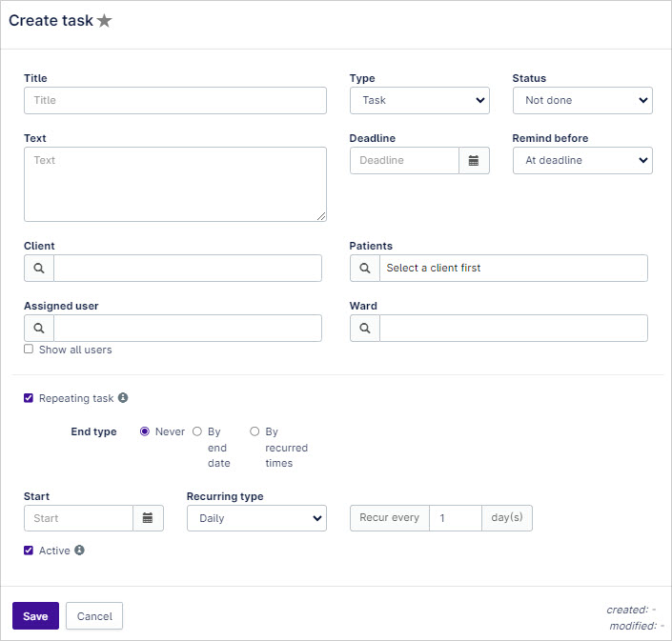Focus the Client search field
This screenshot has width=672, height=641.
(188, 268)
